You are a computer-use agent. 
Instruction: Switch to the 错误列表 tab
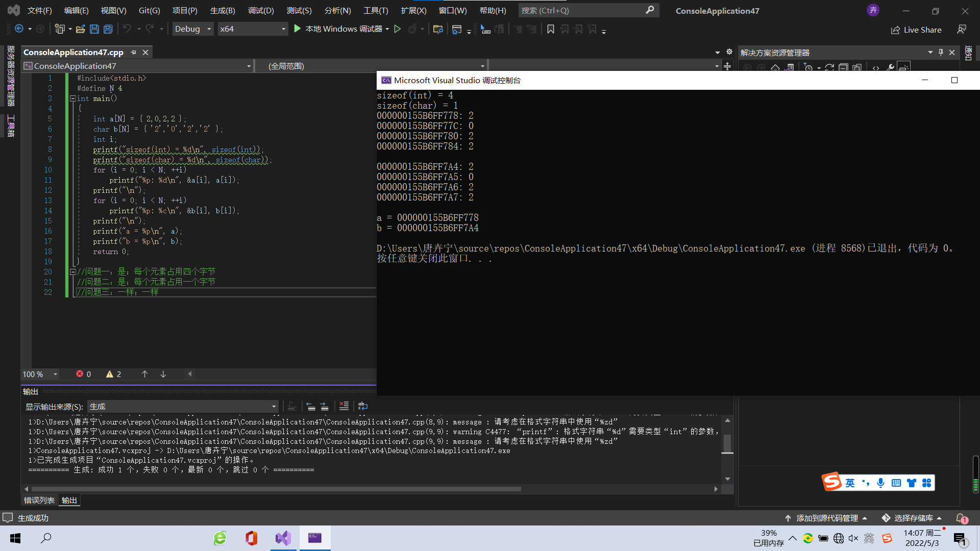tap(39, 500)
